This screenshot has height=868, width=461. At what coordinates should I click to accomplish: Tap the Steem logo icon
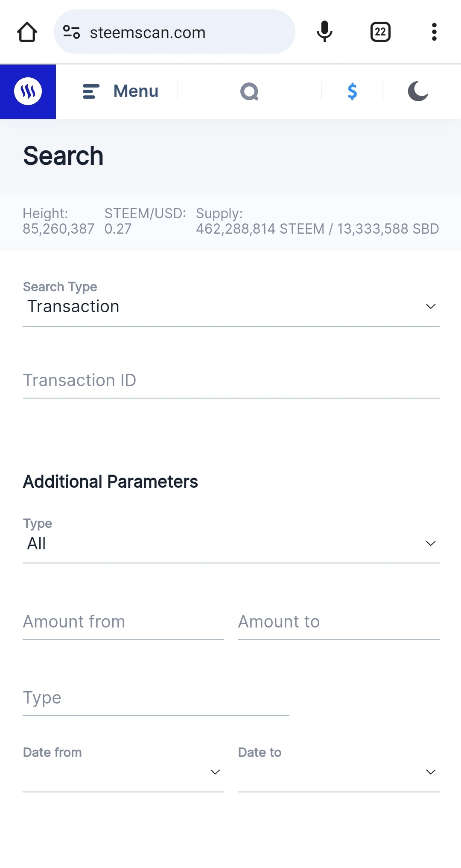[28, 91]
